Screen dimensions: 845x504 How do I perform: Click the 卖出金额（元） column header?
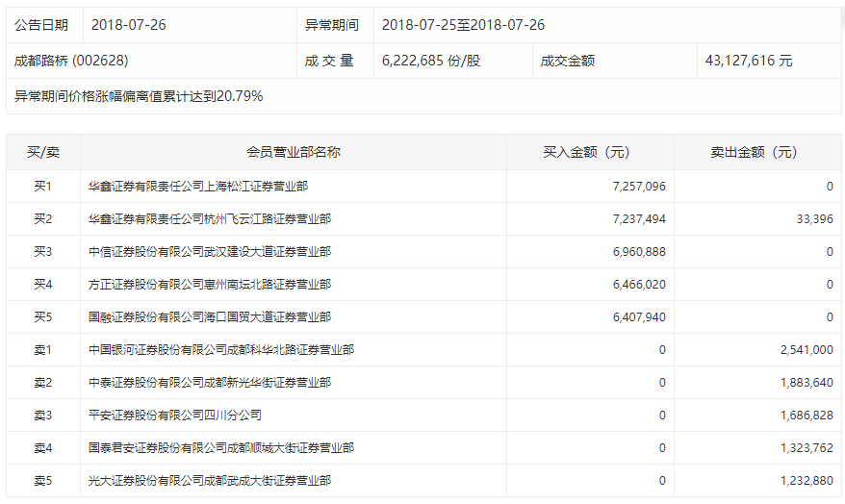(757, 152)
